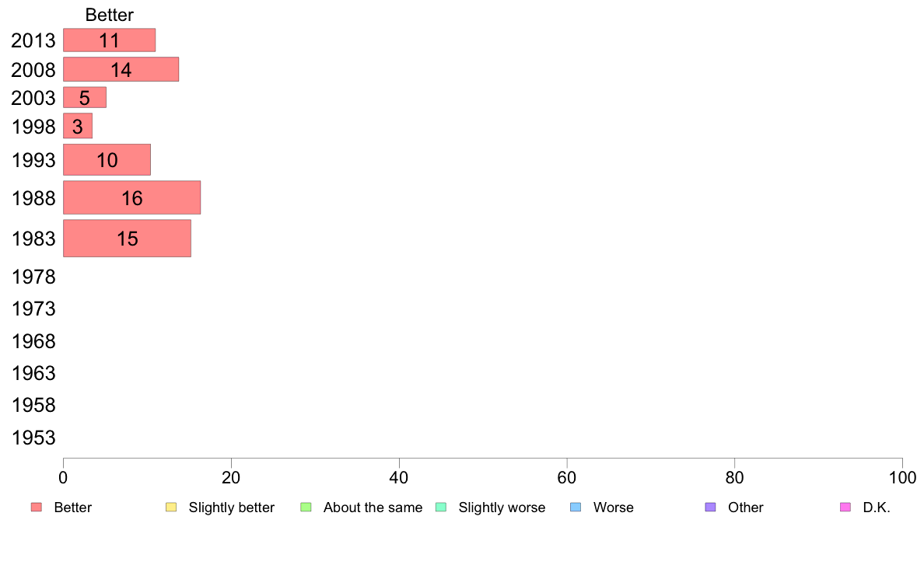Select the 1998 bar showing 3

pos(78,126)
